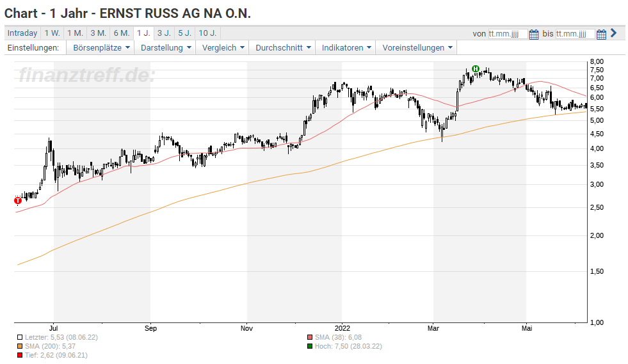Select the 10 J. time range

click(x=207, y=33)
